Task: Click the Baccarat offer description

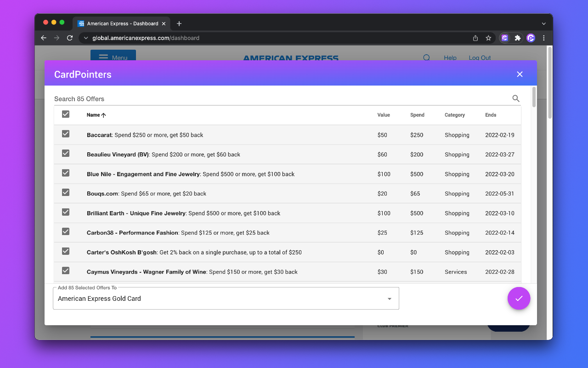Action: click(145, 135)
